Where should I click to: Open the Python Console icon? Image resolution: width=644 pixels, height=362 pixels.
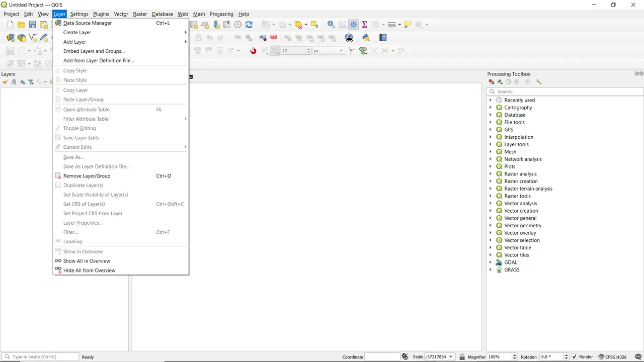366,38
